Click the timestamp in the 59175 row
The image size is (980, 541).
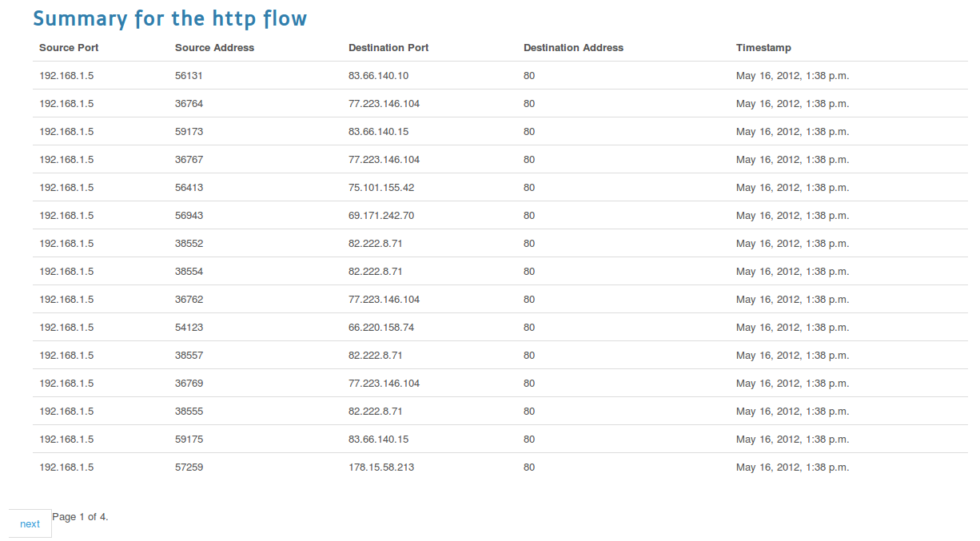[792, 440]
